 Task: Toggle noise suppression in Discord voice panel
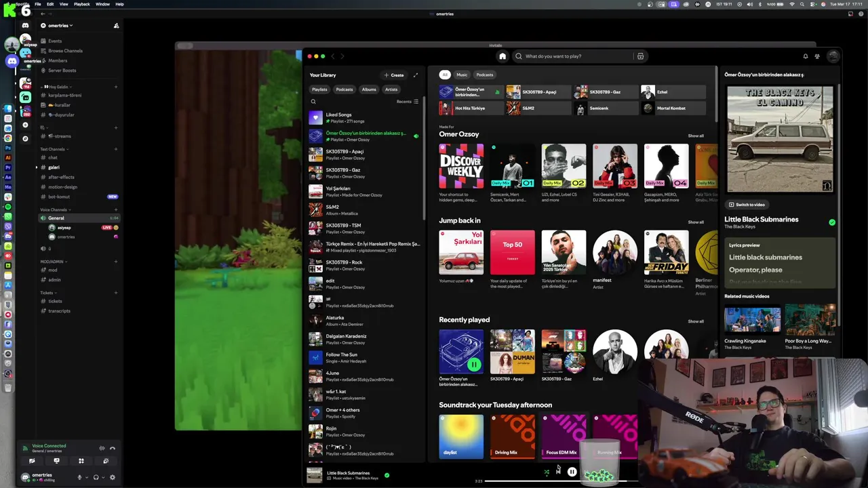click(x=102, y=448)
